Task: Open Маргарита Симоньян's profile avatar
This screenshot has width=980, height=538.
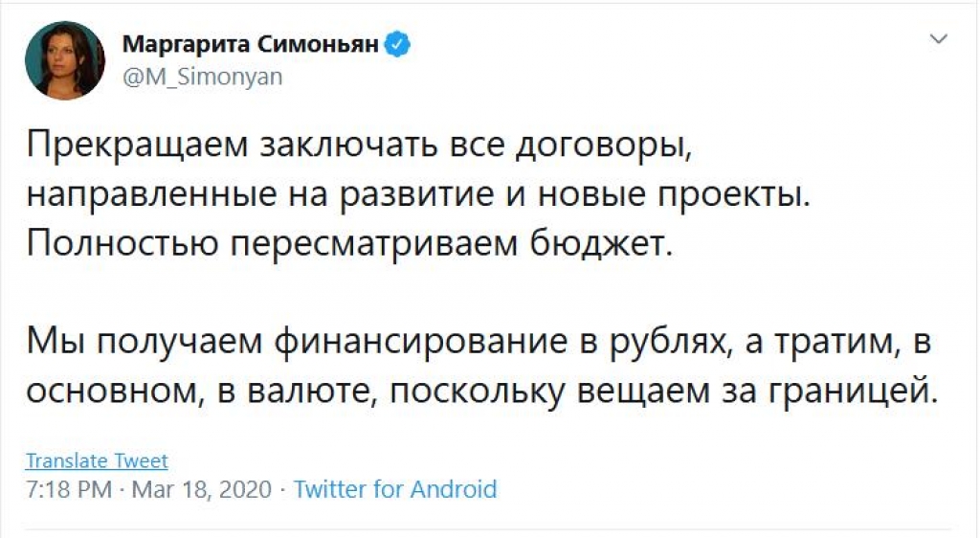Action: coord(65,60)
